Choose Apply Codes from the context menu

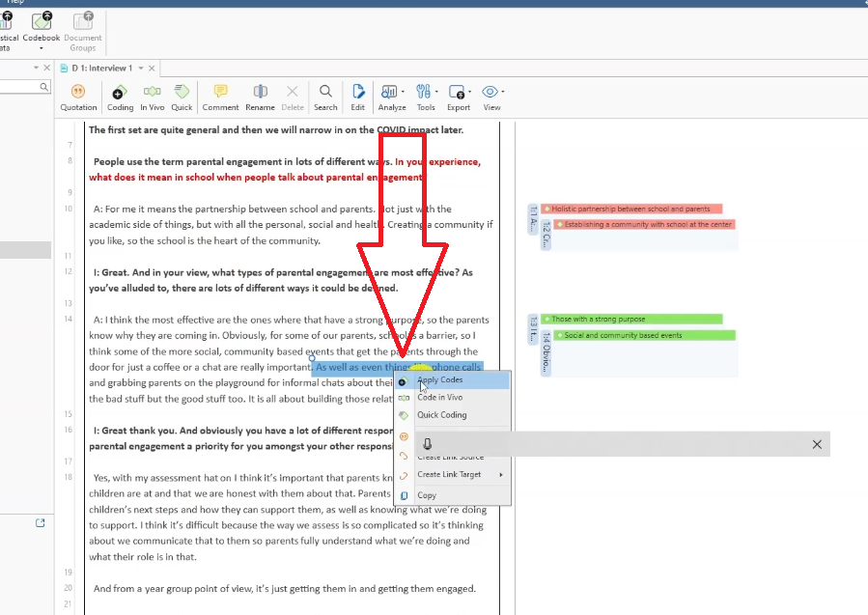[x=439, y=380]
